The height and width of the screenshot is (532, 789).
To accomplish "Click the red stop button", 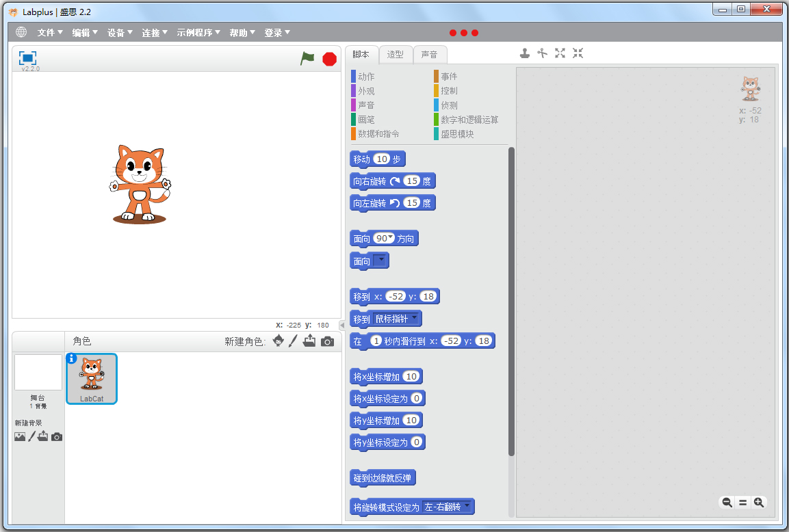I will coord(329,59).
